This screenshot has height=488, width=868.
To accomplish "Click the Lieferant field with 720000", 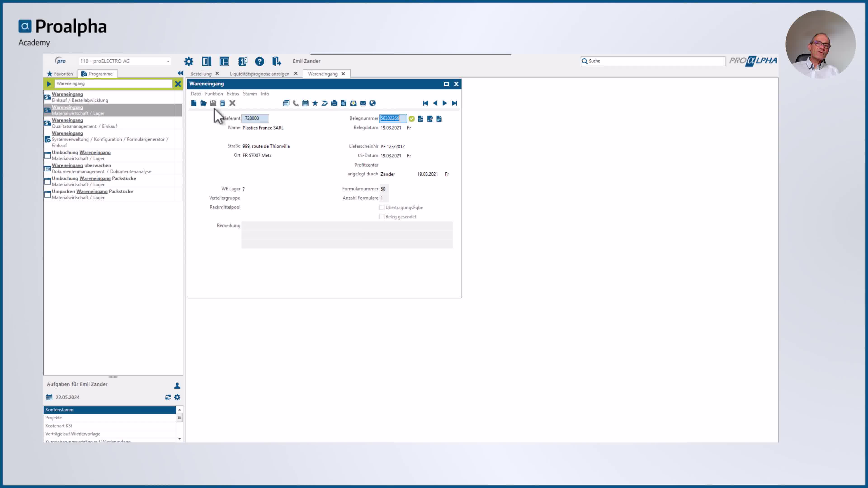I will [x=255, y=118].
